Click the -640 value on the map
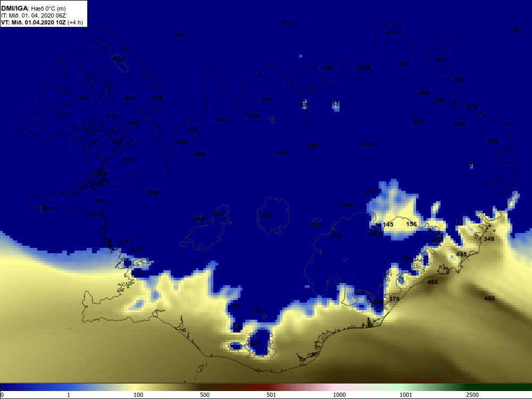Image resolution: width=532 pixels, height=399 pixels. point(267,99)
